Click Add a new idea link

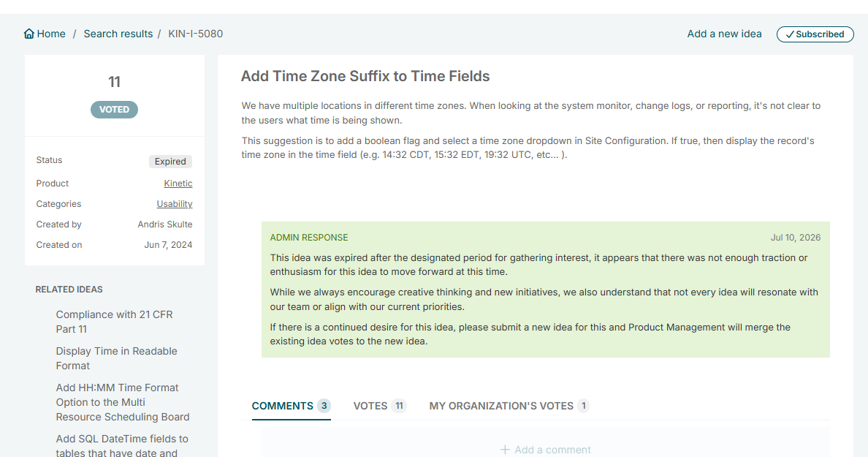point(724,34)
